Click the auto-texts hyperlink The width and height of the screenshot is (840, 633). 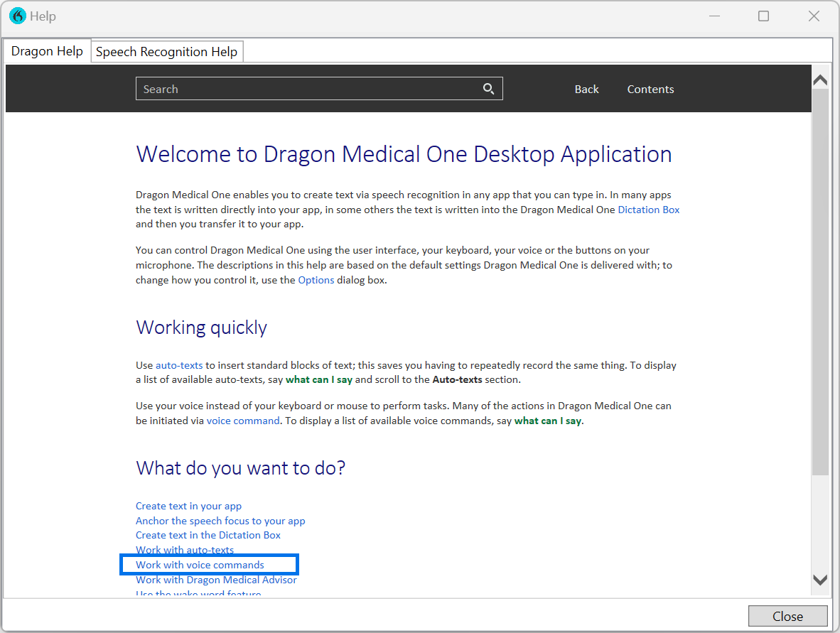tap(178, 364)
